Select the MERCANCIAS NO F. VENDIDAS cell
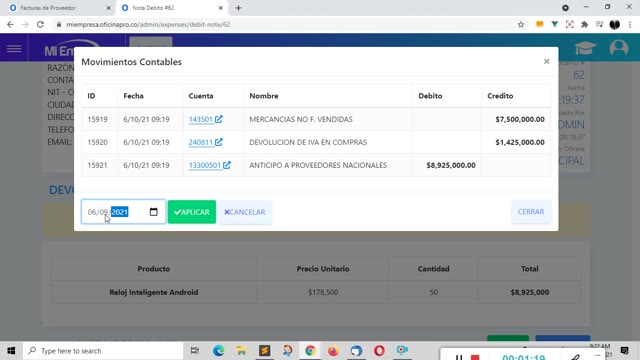The image size is (640, 360). [x=328, y=119]
